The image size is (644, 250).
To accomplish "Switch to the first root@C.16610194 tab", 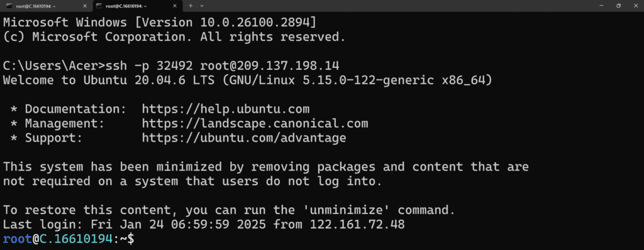I will (47, 6).
